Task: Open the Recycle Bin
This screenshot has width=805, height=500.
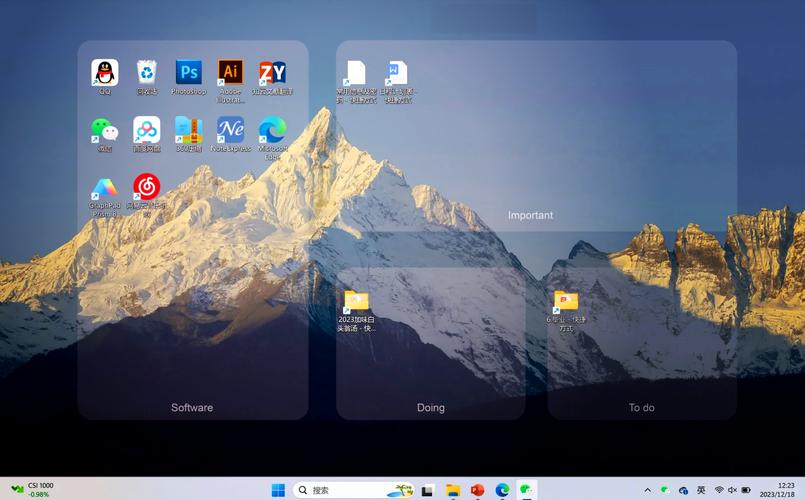Action: (147, 73)
